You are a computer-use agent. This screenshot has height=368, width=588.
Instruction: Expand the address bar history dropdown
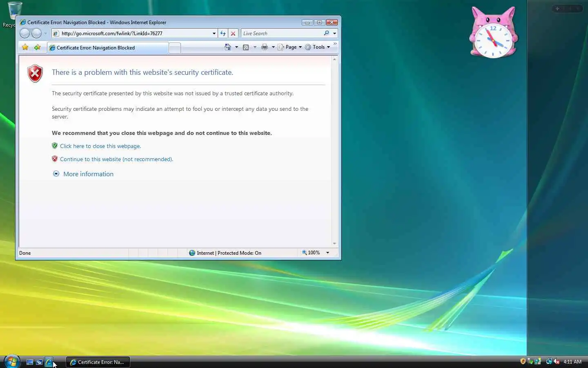[x=214, y=34]
